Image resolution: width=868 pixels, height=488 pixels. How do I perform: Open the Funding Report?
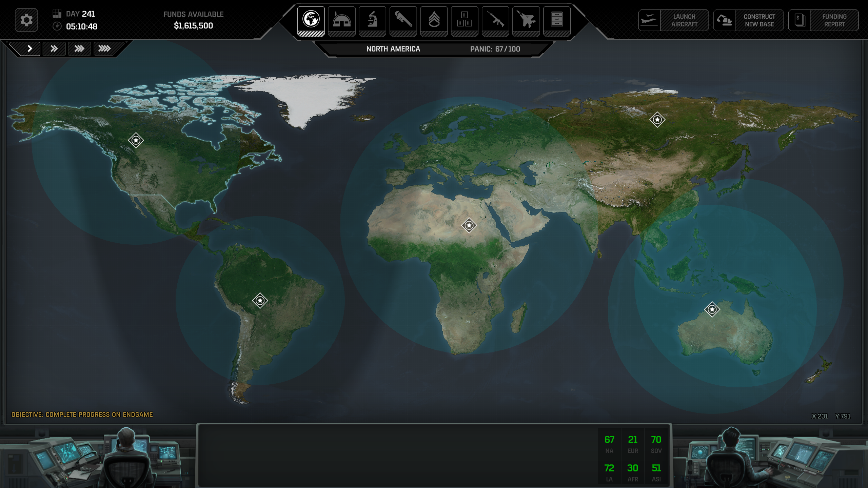[823, 20]
